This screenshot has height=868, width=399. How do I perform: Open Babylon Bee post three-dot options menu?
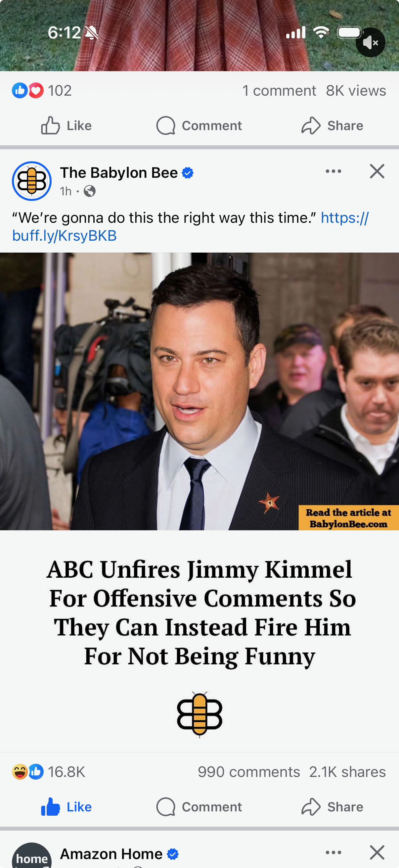333,171
